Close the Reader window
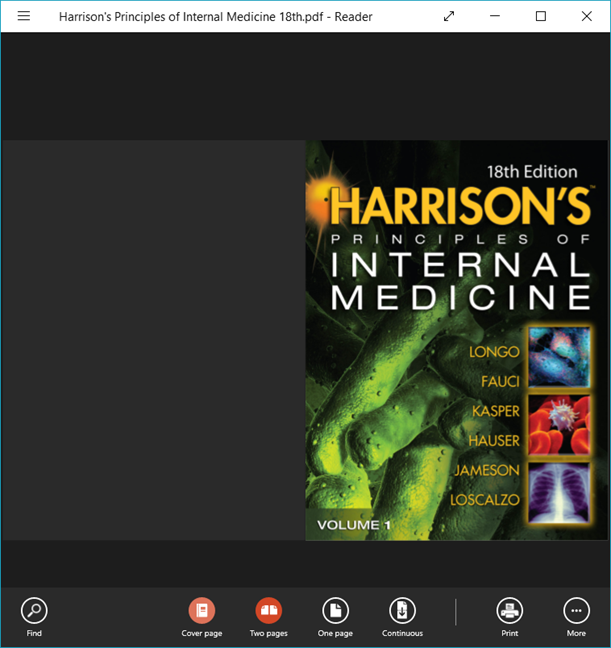 pos(587,16)
